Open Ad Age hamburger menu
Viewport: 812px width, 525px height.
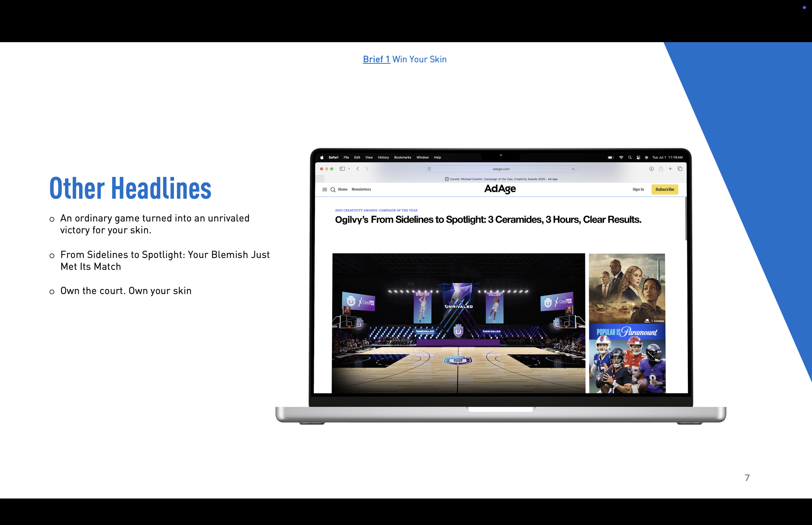coord(324,189)
